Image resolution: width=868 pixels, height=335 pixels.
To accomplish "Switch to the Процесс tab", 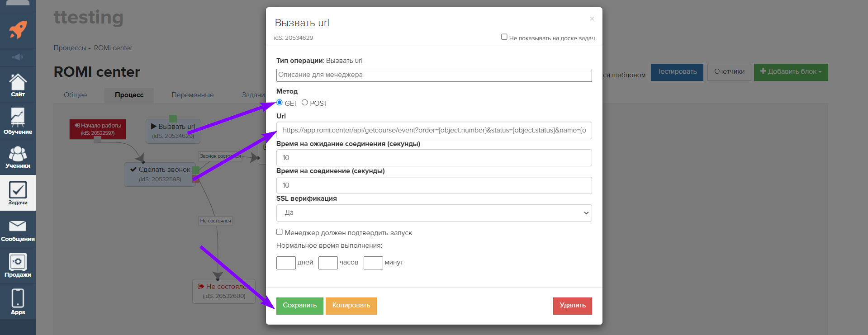I will [129, 95].
